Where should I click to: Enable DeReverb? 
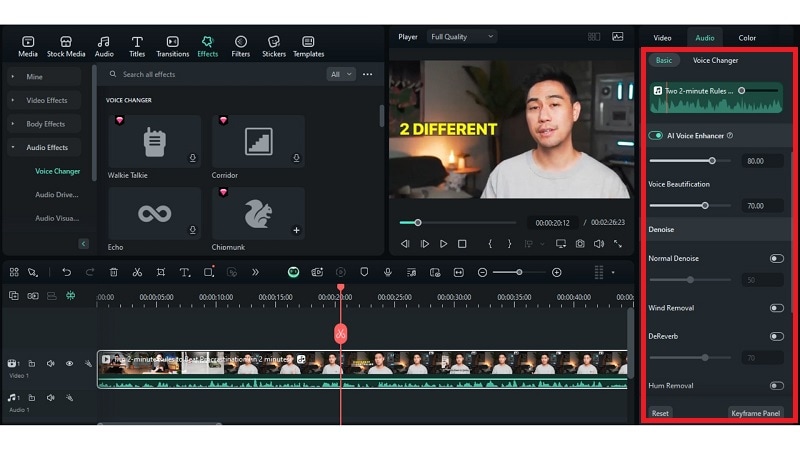coord(777,337)
